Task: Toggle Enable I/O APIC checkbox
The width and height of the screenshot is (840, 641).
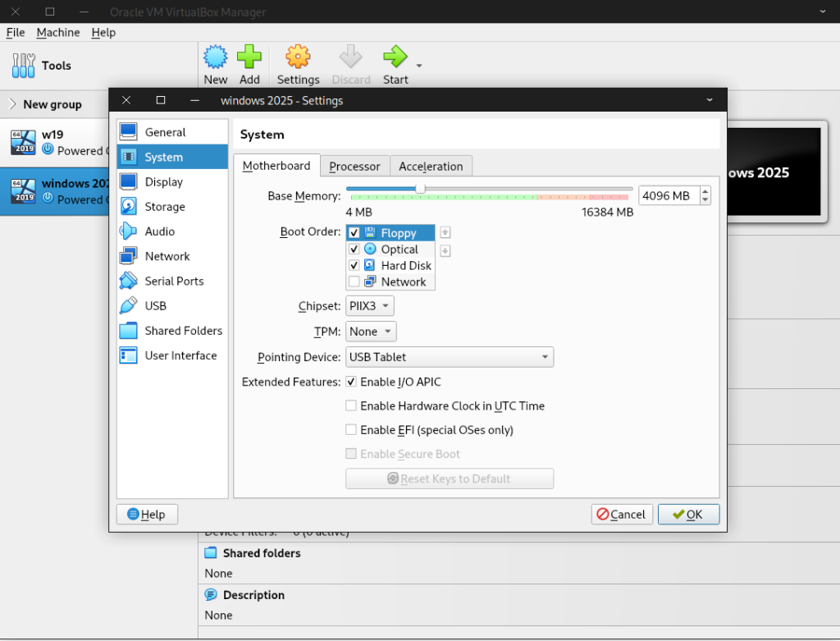Action: coord(351,382)
